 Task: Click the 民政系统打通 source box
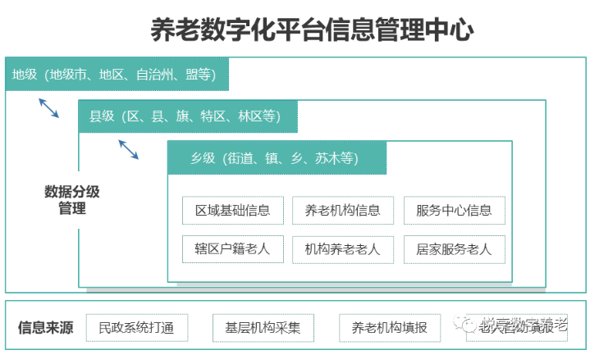(136, 328)
